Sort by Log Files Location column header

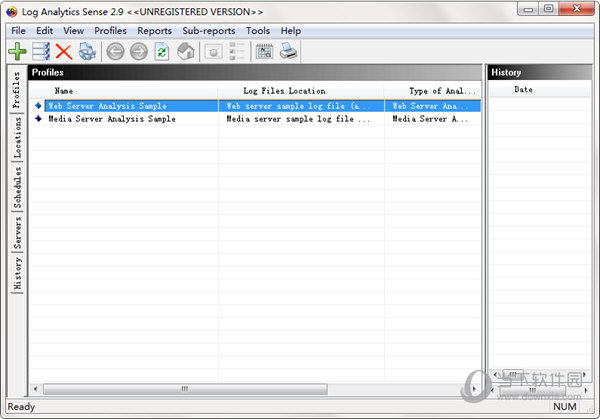click(301, 91)
